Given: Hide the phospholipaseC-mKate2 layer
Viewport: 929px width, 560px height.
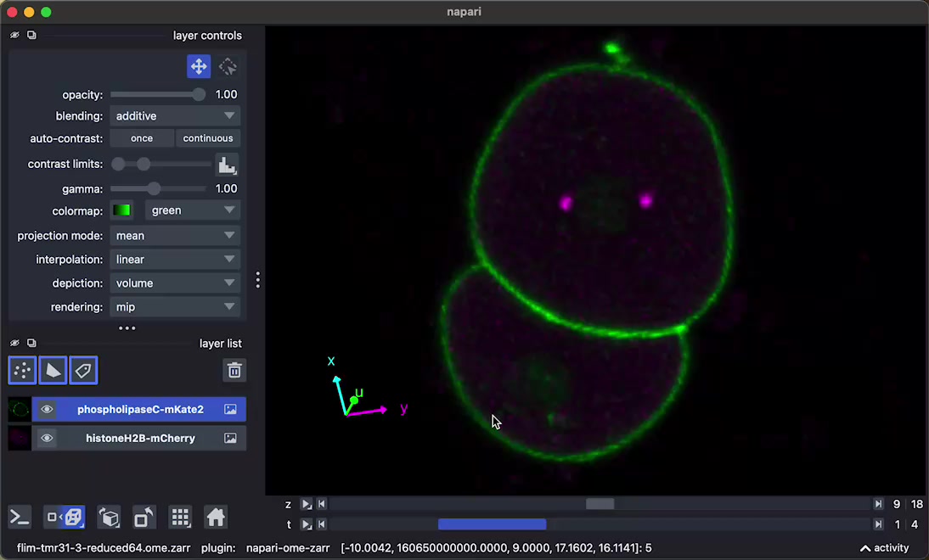Looking at the screenshot, I should [47, 409].
